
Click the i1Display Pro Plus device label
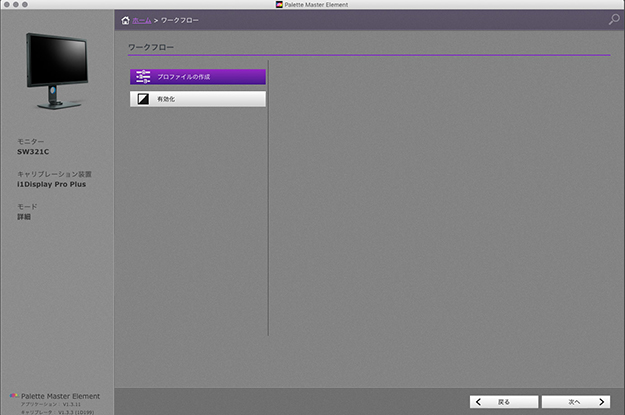pyautogui.click(x=53, y=184)
